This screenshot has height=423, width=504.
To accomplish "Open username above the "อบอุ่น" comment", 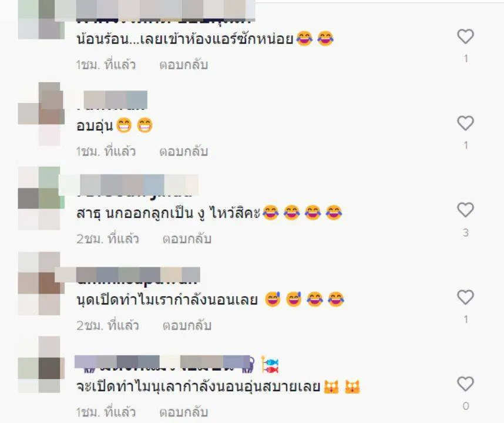I will click(x=111, y=101).
